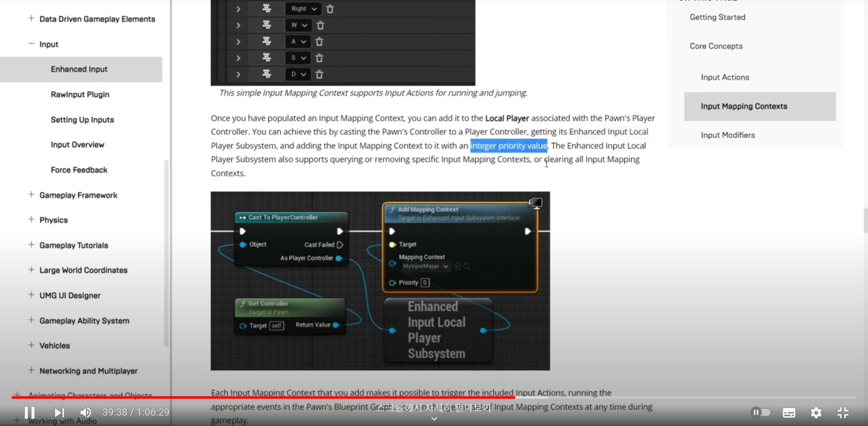Click the Enhanced Input Local Player Subsystem node
Viewport: 868px width, 426px height.
click(438, 330)
